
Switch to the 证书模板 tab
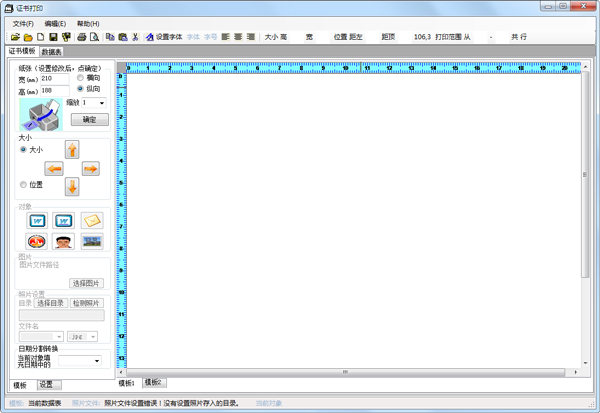pos(22,51)
